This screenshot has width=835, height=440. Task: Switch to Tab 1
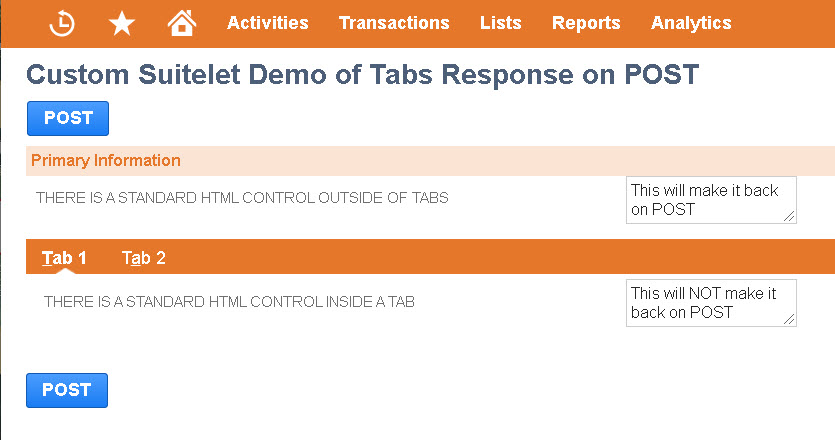[64, 258]
